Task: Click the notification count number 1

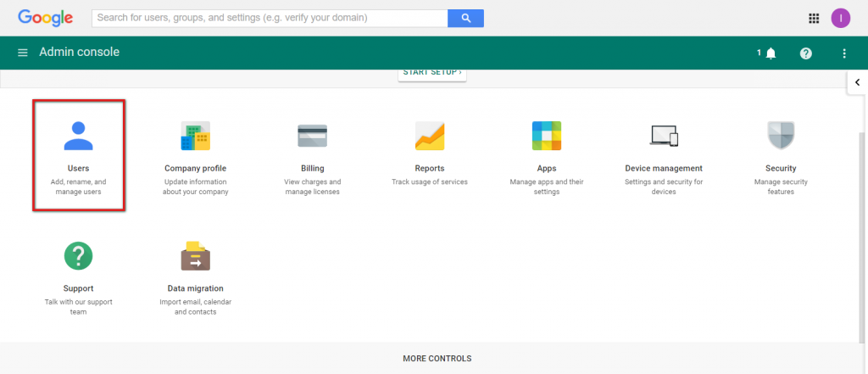Action: click(x=759, y=53)
